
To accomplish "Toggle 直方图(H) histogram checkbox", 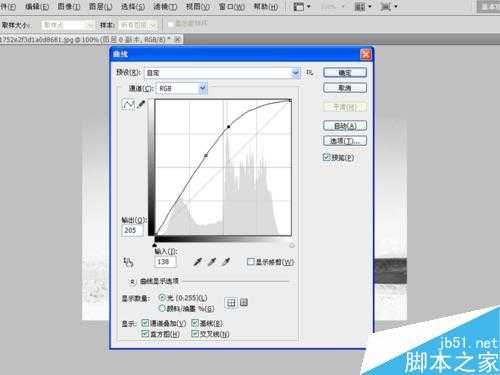I will (145, 333).
